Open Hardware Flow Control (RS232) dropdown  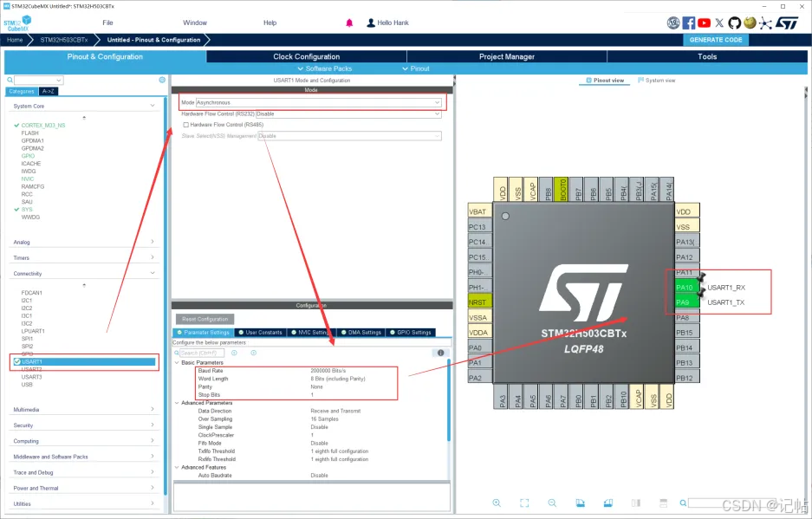[x=348, y=114]
